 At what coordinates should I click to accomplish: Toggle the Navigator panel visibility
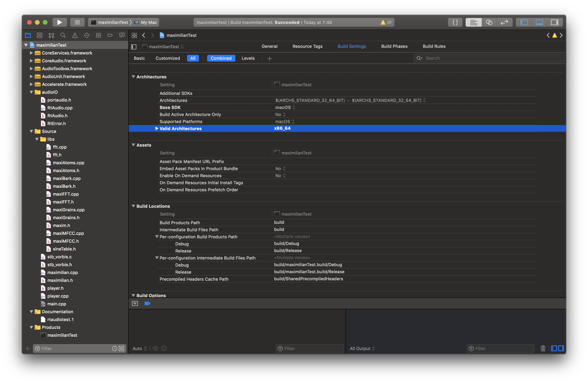(x=524, y=22)
